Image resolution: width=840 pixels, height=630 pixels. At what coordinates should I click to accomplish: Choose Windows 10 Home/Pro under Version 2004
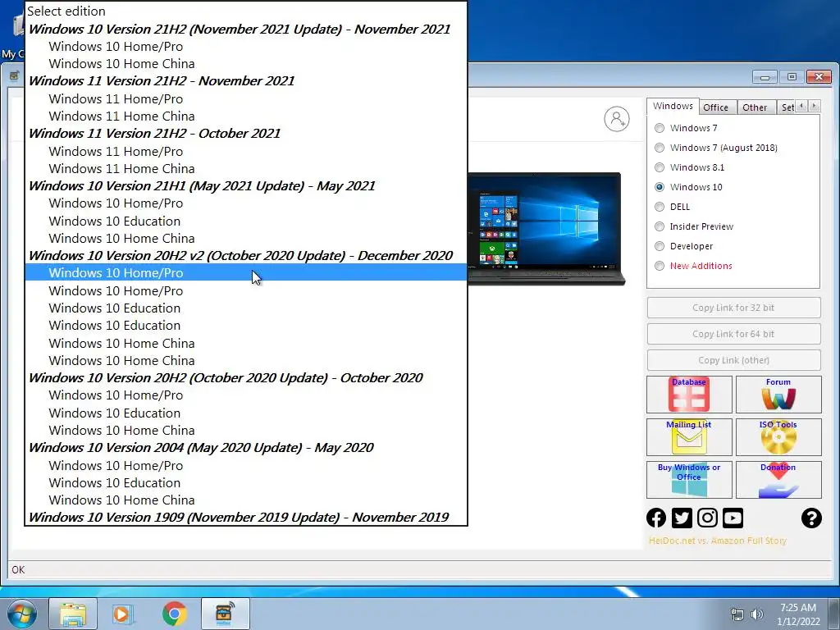pos(246,466)
